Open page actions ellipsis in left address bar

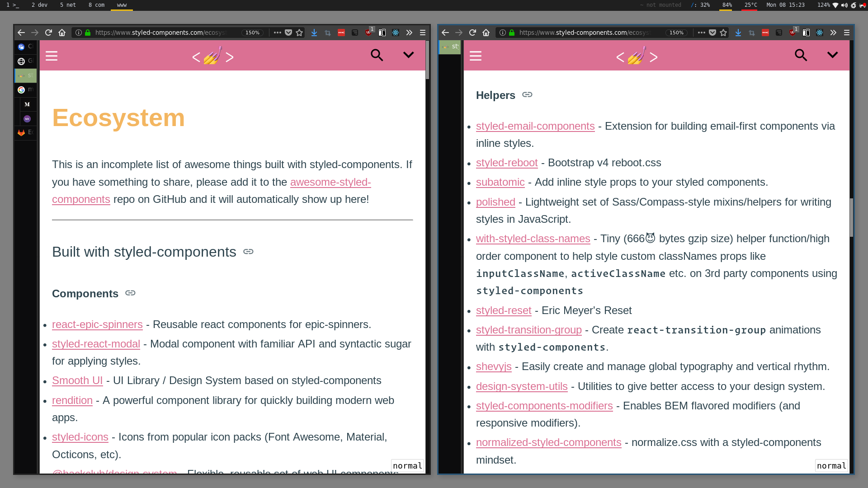278,33
